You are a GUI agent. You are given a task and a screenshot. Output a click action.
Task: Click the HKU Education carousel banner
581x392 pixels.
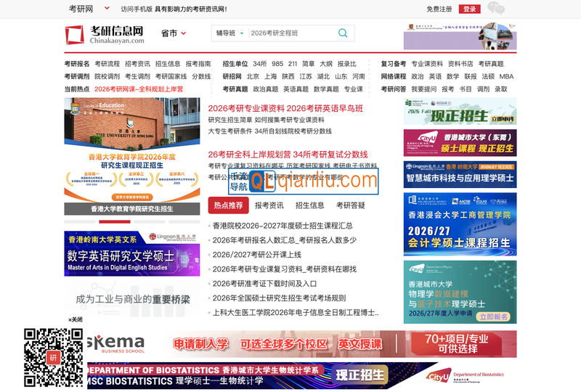pos(132,156)
